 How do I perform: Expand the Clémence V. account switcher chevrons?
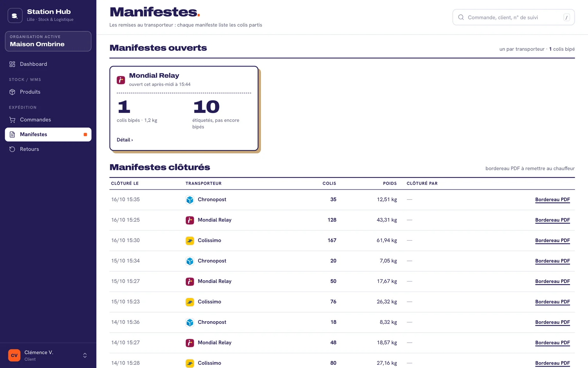(x=85, y=355)
